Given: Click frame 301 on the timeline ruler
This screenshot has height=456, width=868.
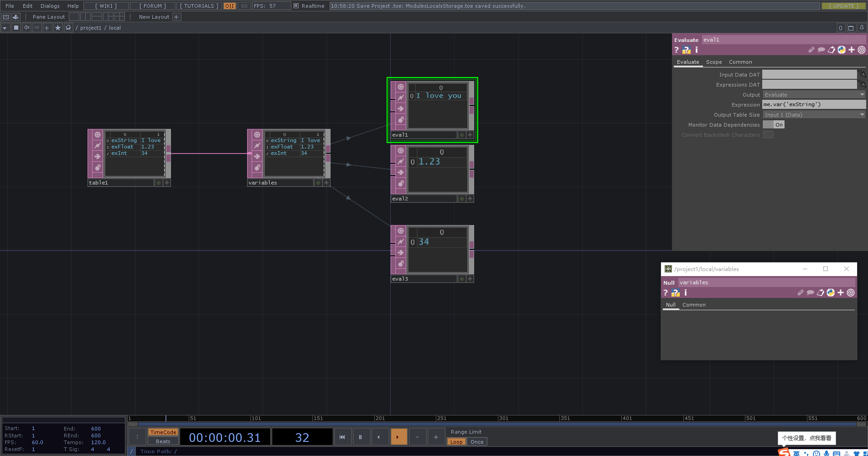Looking at the screenshot, I should (x=503, y=418).
